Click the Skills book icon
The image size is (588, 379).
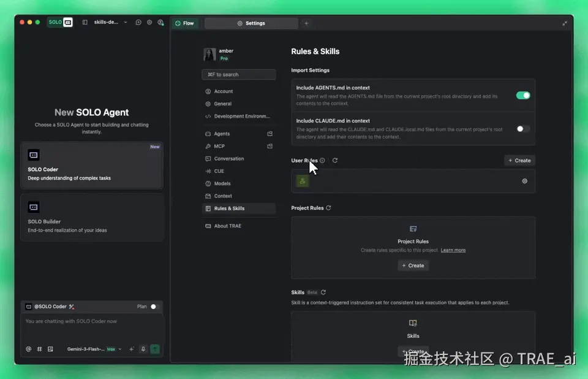[x=413, y=323]
